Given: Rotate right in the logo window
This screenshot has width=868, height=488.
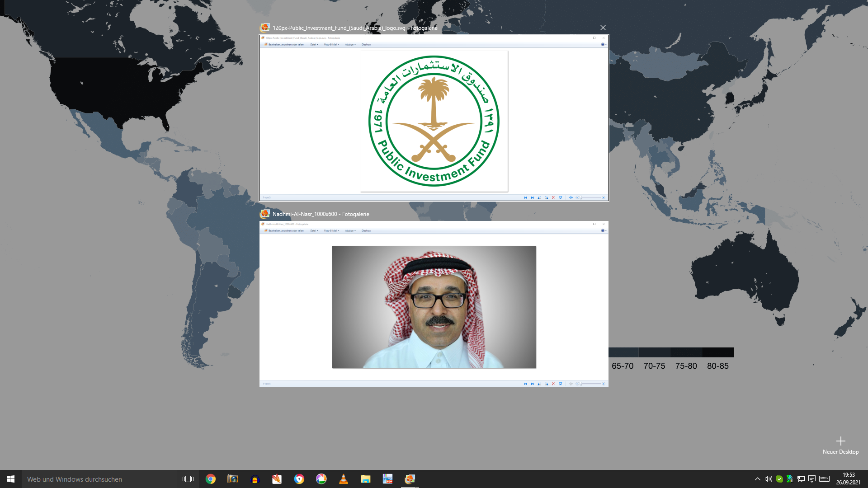Looking at the screenshot, I should click(546, 197).
